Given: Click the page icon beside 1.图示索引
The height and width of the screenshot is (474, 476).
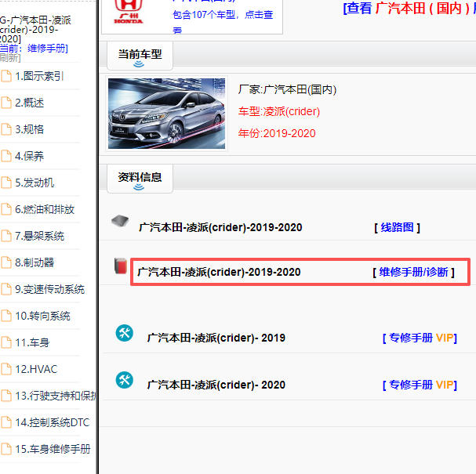Looking at the screenshot, I should pos(5,76).
